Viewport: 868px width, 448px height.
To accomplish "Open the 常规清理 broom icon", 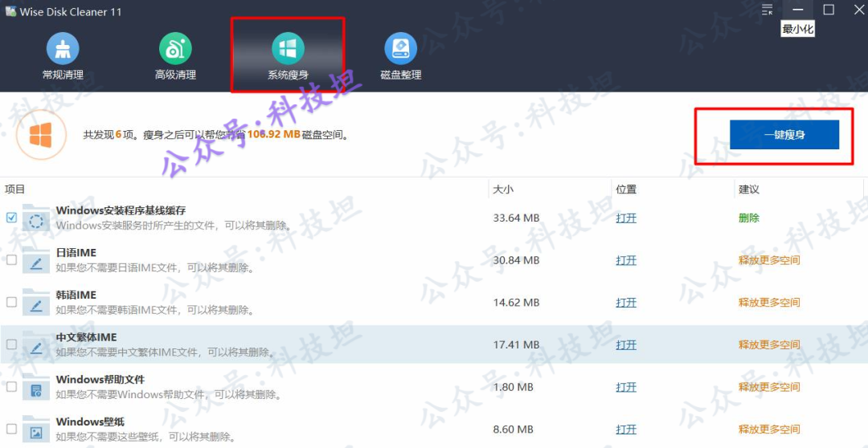I will click(x=63, y=48).
